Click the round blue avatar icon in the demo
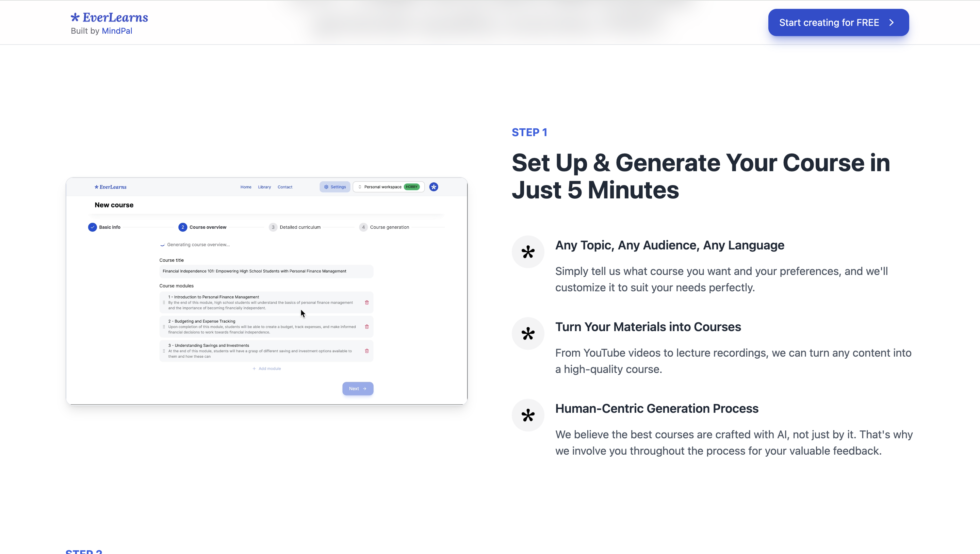The image size is (980, 554). coord(433,187)
